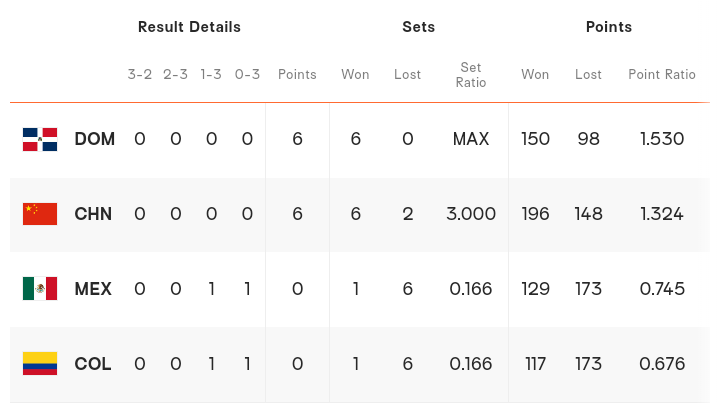Click the Sets group header
Screen dimensions: 720x403
click(418, 27)
